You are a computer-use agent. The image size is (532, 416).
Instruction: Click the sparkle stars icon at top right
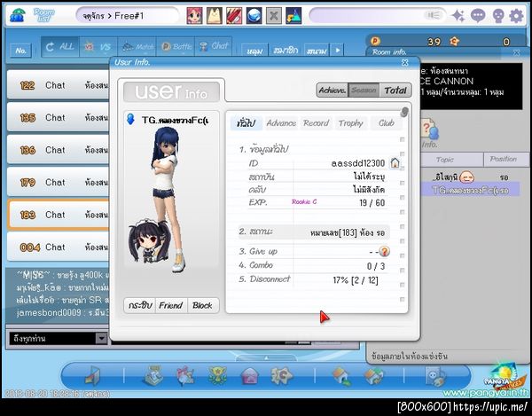[458, 16]
